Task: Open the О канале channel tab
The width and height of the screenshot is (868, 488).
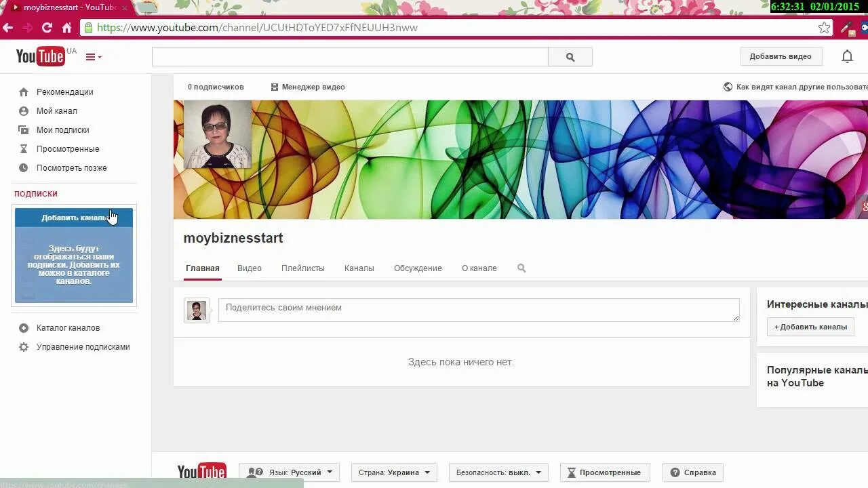Action: coord(479,268)
